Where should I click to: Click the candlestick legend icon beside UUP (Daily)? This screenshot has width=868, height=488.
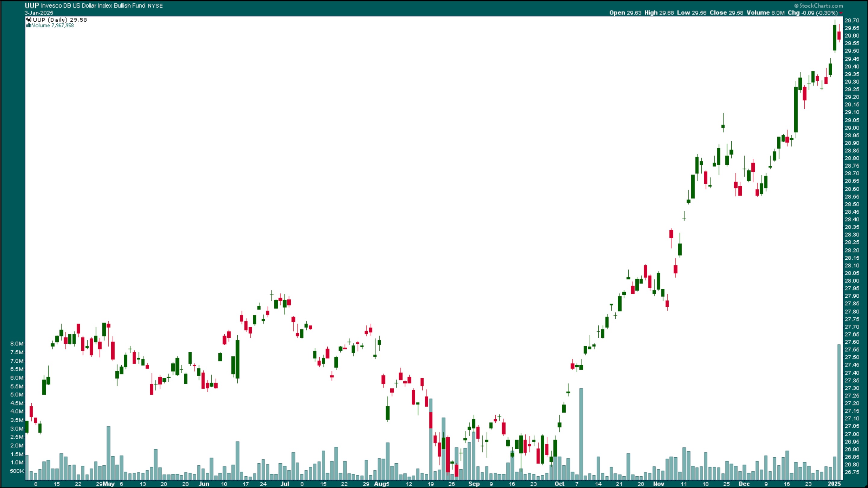(29, 20)
